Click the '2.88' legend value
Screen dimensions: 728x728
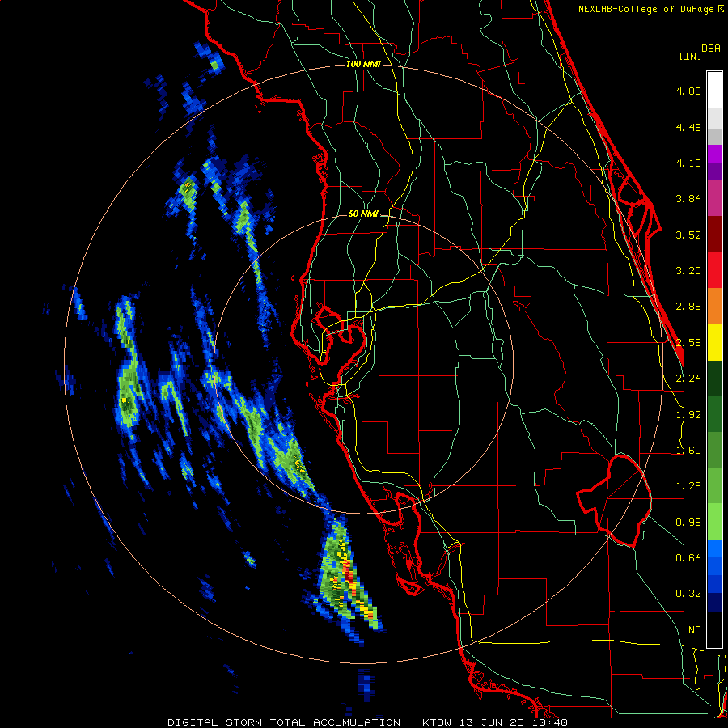tap(688, 307)
